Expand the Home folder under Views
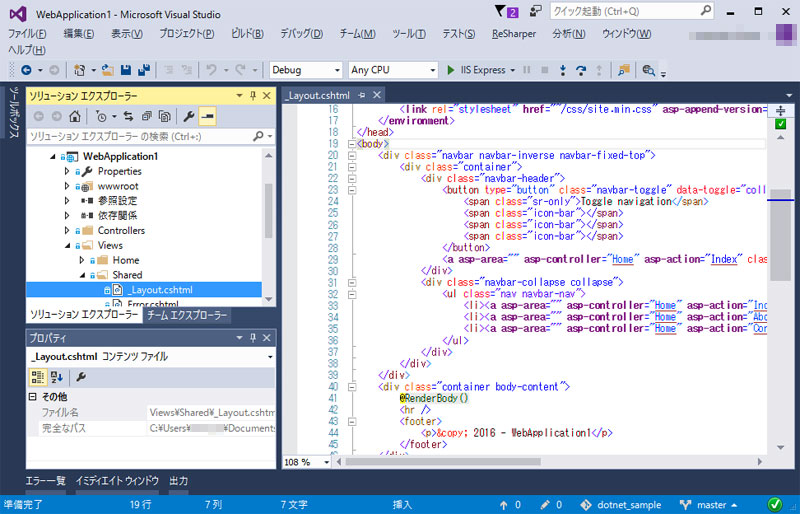 click(x=82, y=260)
